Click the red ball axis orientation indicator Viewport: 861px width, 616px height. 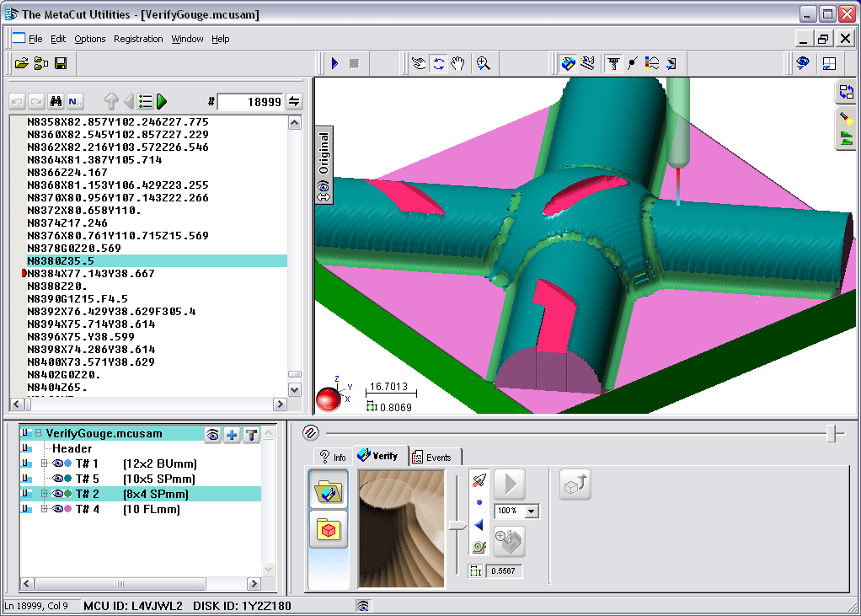[x=329, y=399]
